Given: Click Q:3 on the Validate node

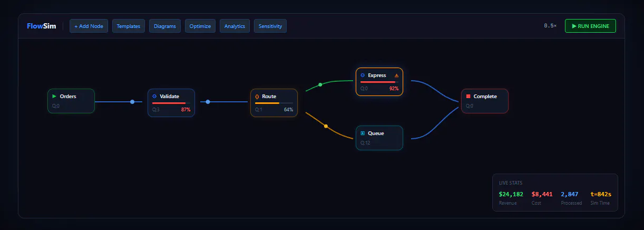Looking at the screenshot, I should click(x=156, y=110).
